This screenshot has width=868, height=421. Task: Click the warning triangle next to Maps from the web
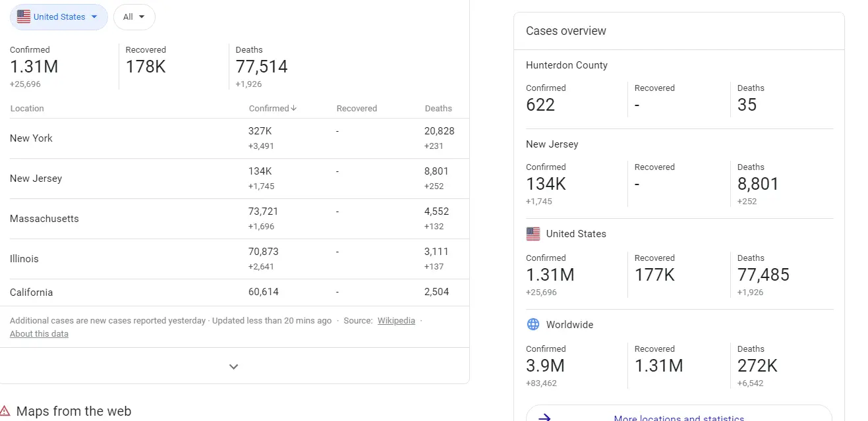[x=5, y=411]
